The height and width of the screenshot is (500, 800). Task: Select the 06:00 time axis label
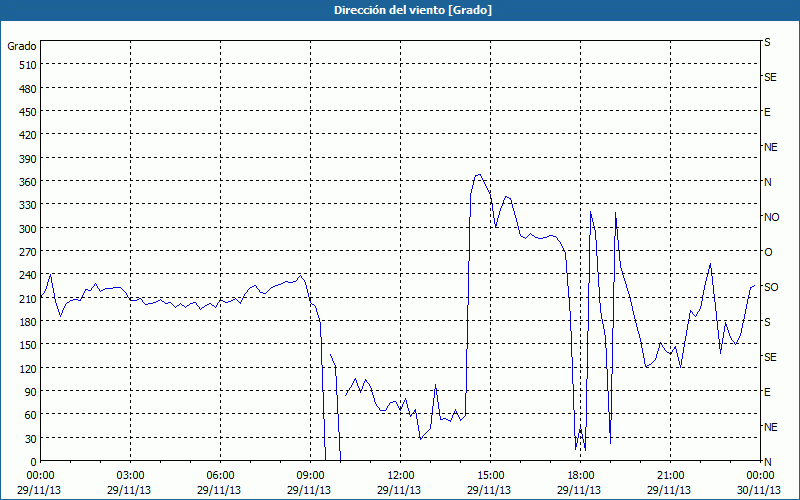[x=220, y=476]
